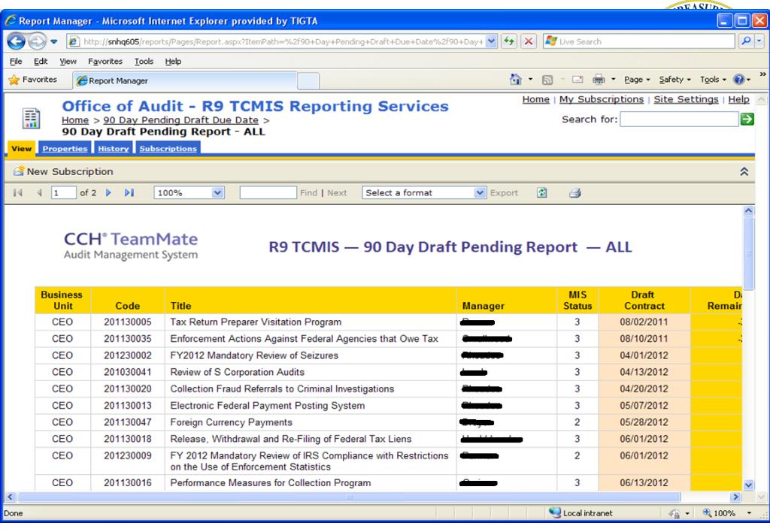Click the Home link at top right
This screenshot has width=770, height=532.
click(x=535, y=99)
